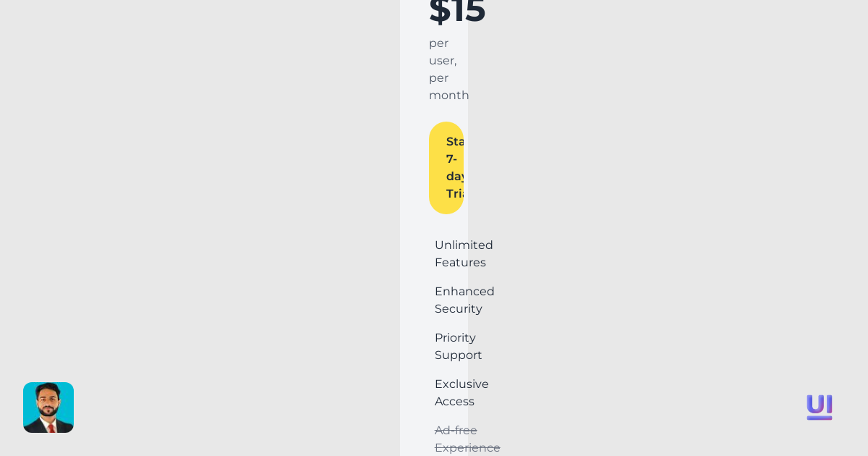Click the underline beneath the UI logo
The height and width of the screenshot is (456, 868).
coord(820,418)
